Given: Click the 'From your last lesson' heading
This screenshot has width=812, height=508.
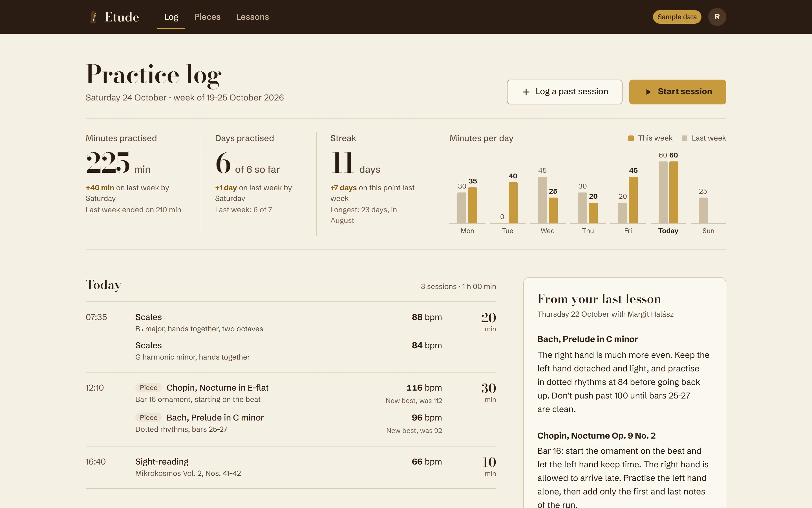Looking at the screenshot, I should (599, 299).
